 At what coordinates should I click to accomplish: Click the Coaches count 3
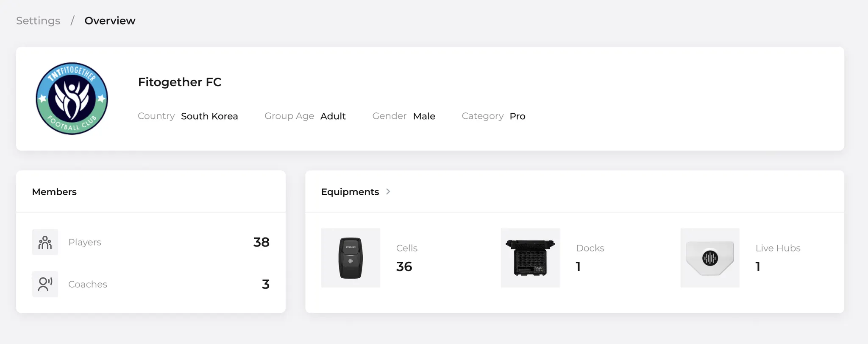pos(265,284)
